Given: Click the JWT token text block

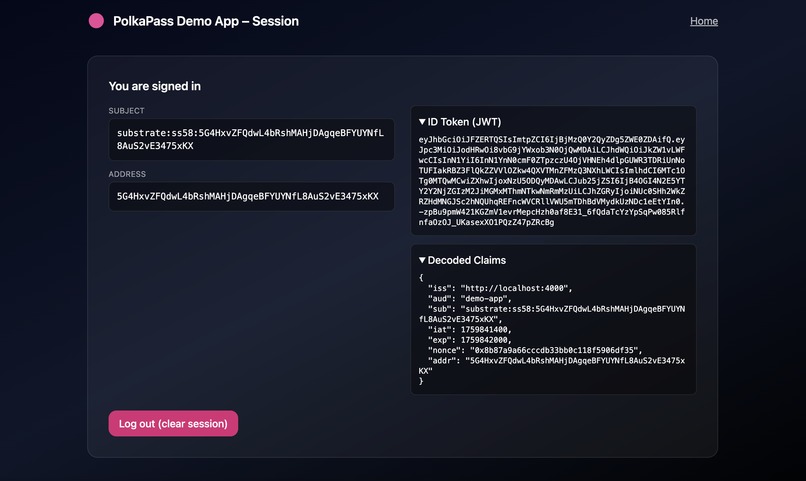Looking at the screenshot, I should tap(552, 181).
